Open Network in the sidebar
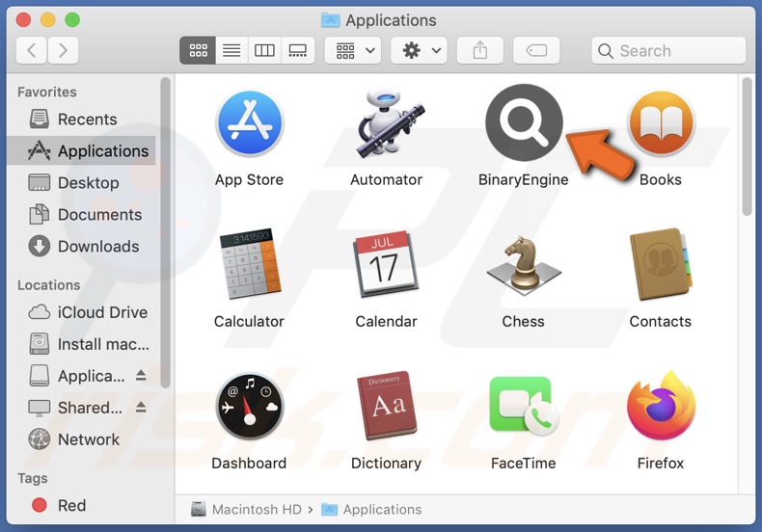Image resolution: width=762 pixels, height=532 pixels. (x=81, y=439)
